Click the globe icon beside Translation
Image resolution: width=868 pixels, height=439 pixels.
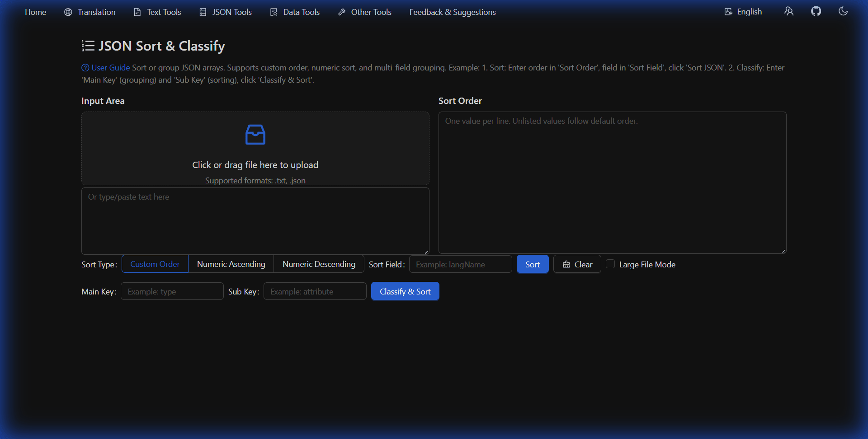(68, 12)
